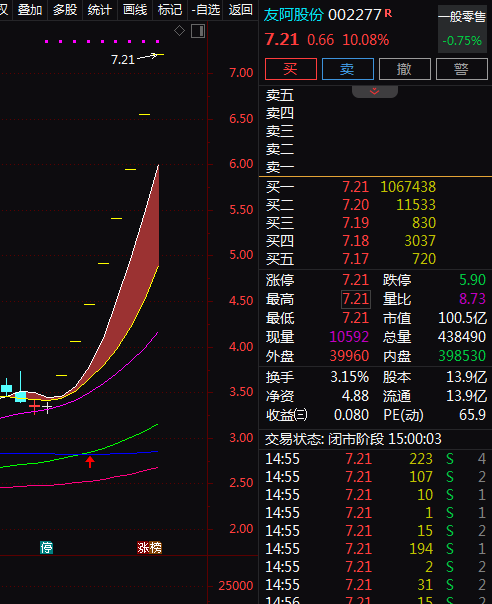492x604 pixels.
Task: Click the magenta dotted line on chart
Action: [x=102, y=41]
